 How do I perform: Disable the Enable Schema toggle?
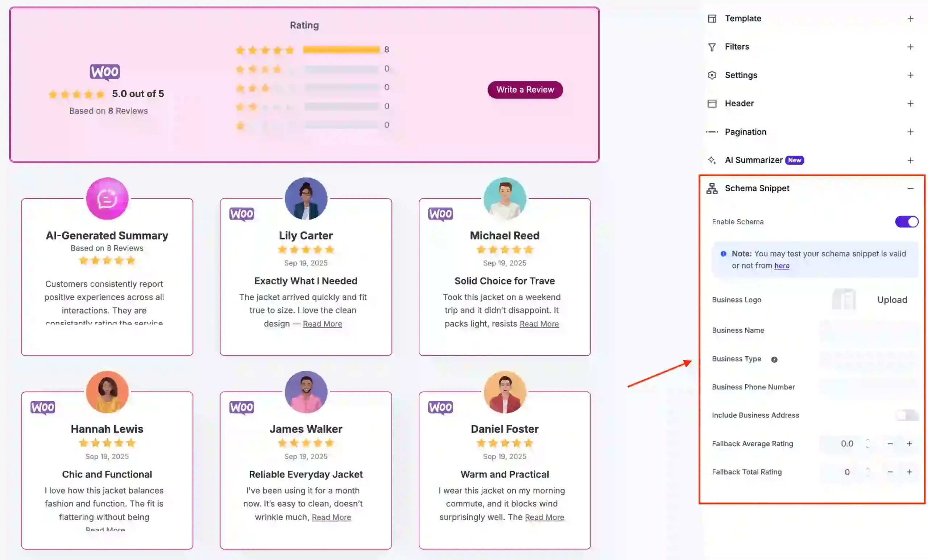coord(907,222)
